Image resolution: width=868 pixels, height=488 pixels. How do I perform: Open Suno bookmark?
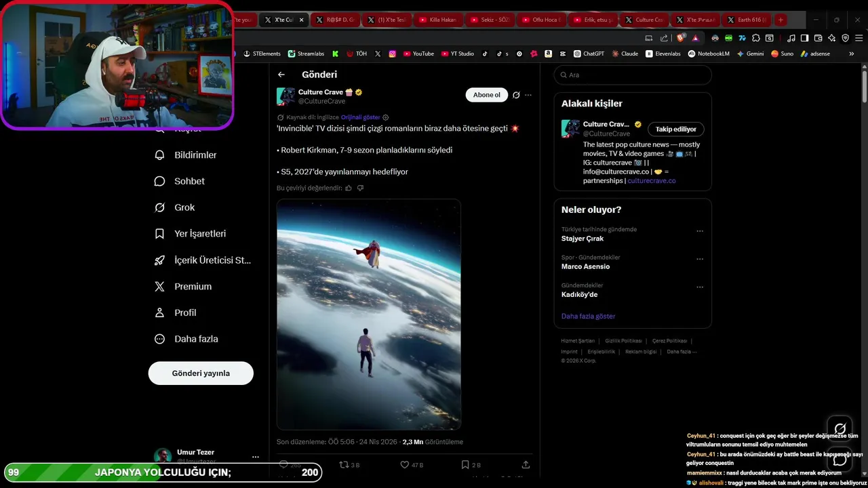[x=782, y=54]
